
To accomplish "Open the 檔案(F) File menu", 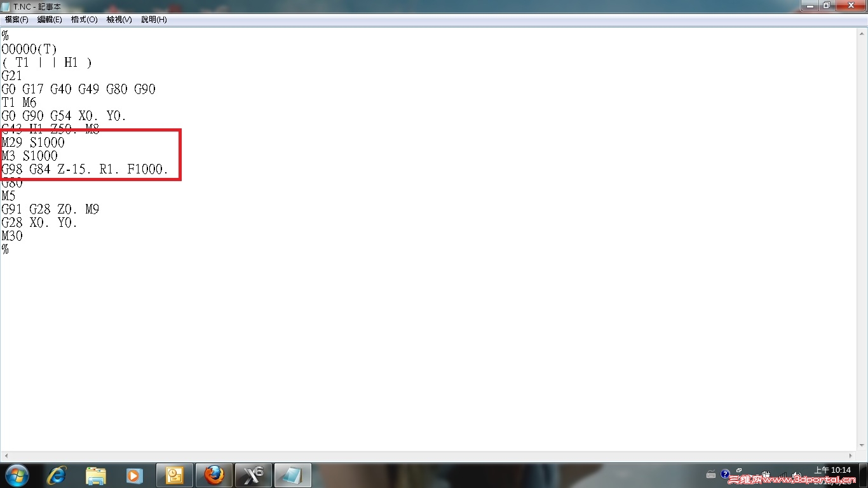I will pyautogui.click(x=17, y=20).
